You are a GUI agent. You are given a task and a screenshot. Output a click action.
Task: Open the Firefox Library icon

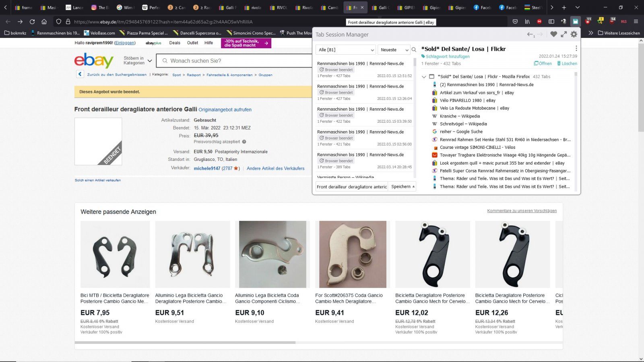point(527,21)
